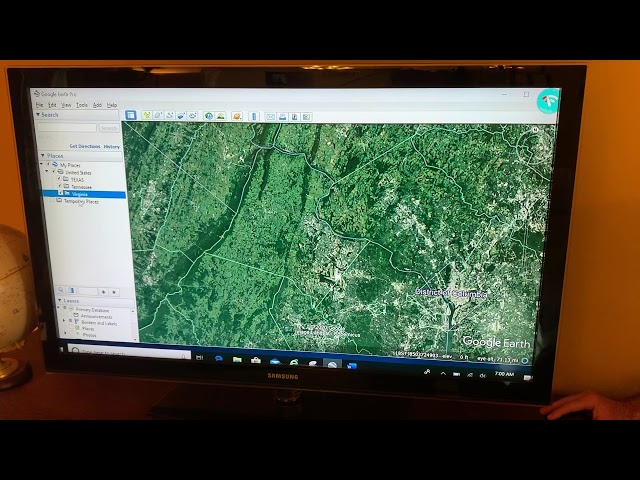Select the Places layer item

88,329
